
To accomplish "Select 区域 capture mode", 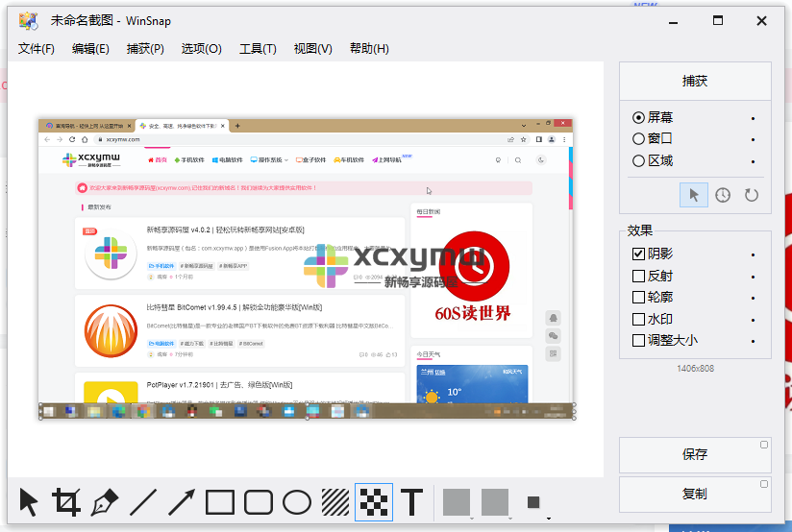I will (653, 161).
